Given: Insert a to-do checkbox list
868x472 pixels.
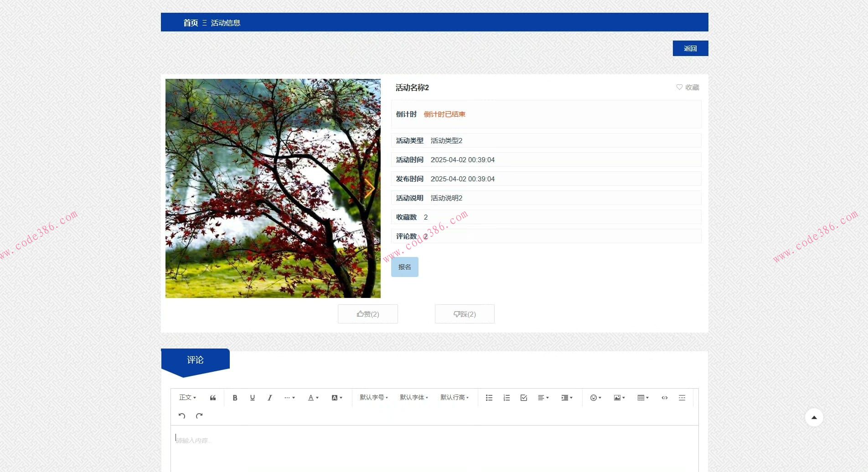Looking at the screenshot, I should click(x=524, y=398).
